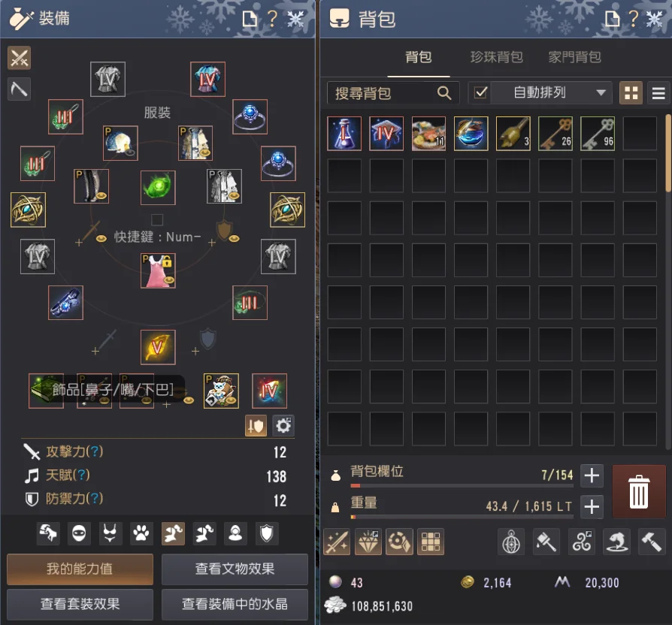Click the backpack vertical scrollbar
672x625 pixels.
click(x=668, y=153)
